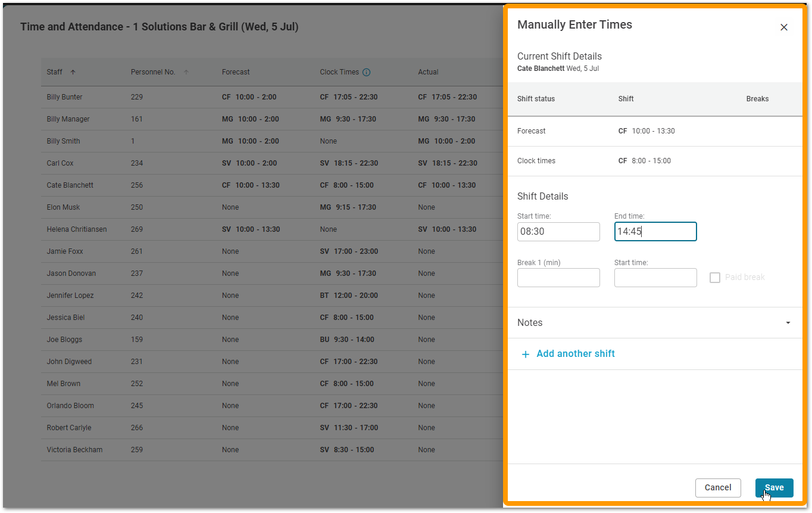Click the Clock Times info icon
Image resolution: width=812 pixels, height=513 pixels.
tap(366, 72)
